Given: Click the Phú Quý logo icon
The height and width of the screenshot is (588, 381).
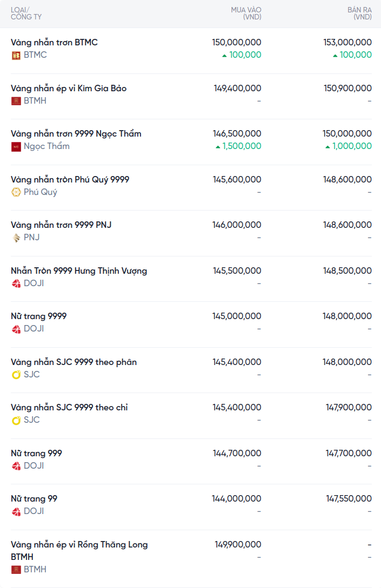Looking at the screenshot, I should pyautogui.click(x=16, y=192).
